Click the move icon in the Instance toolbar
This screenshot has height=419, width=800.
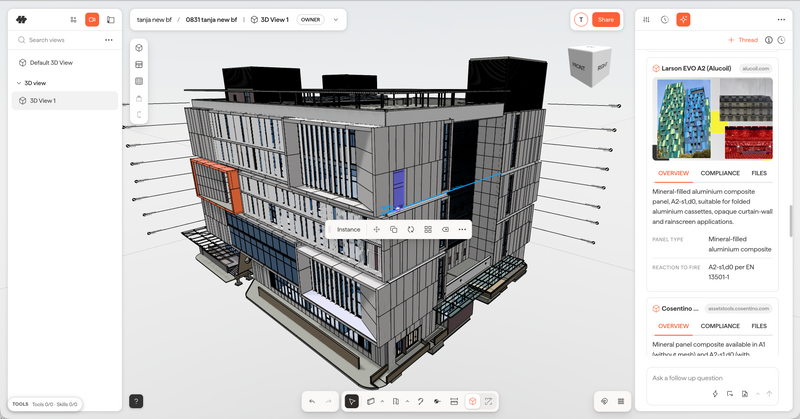(377, 230)
